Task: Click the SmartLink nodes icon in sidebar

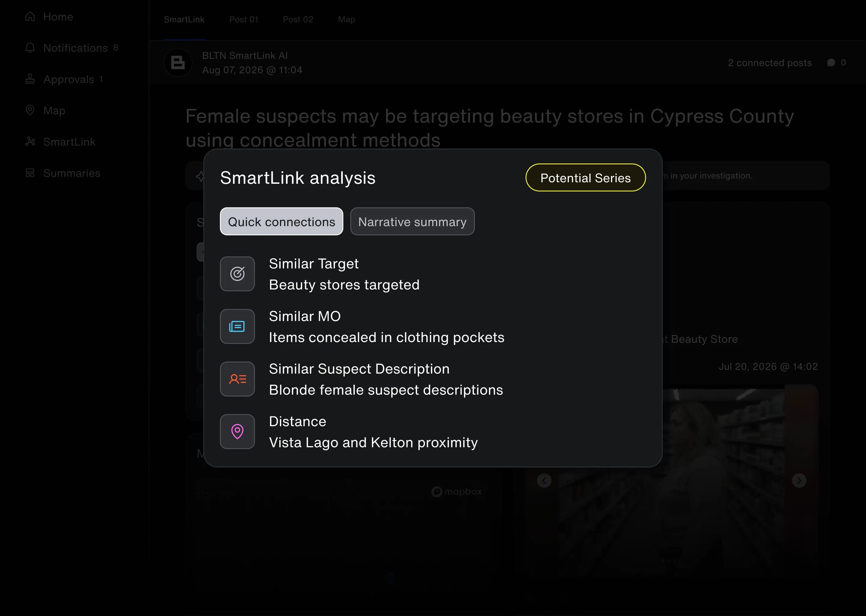Action: pyautogui.click(x=30, y=141)
